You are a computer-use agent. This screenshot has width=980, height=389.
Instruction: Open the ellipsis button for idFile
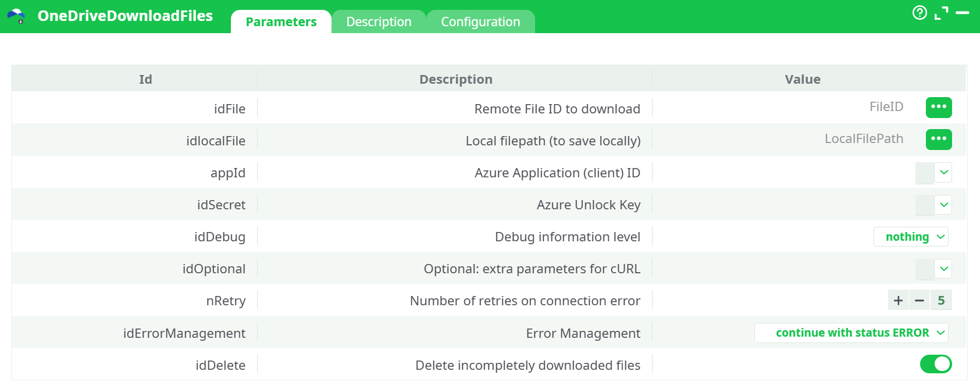939,107
